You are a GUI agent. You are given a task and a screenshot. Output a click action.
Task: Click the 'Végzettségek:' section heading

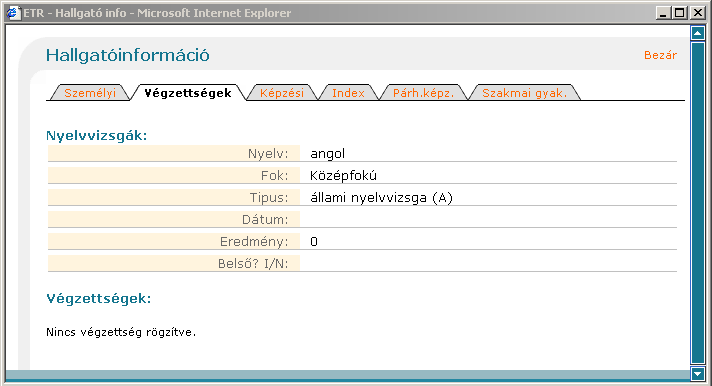pyautogui.click(x=99, y=298)
